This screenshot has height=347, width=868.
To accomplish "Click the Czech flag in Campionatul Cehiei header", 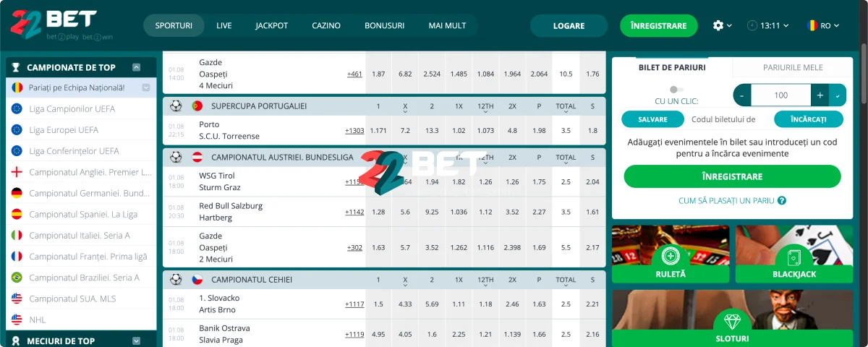I will (x=197, y=279).
